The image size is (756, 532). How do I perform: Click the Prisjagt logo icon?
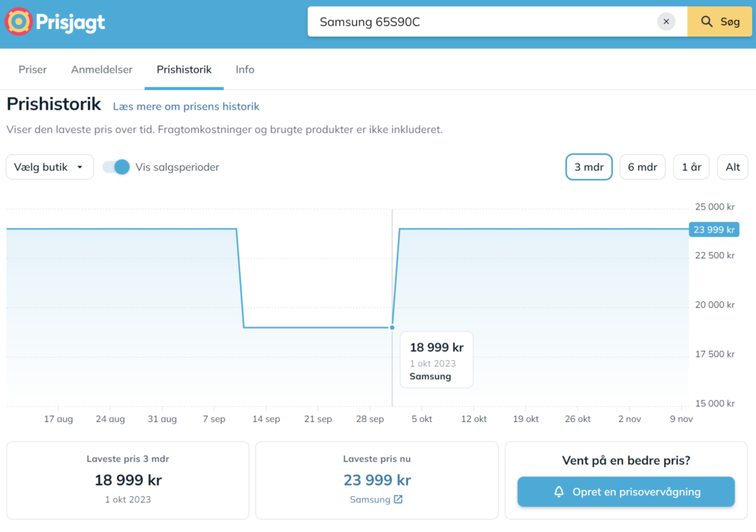[19, 21]
